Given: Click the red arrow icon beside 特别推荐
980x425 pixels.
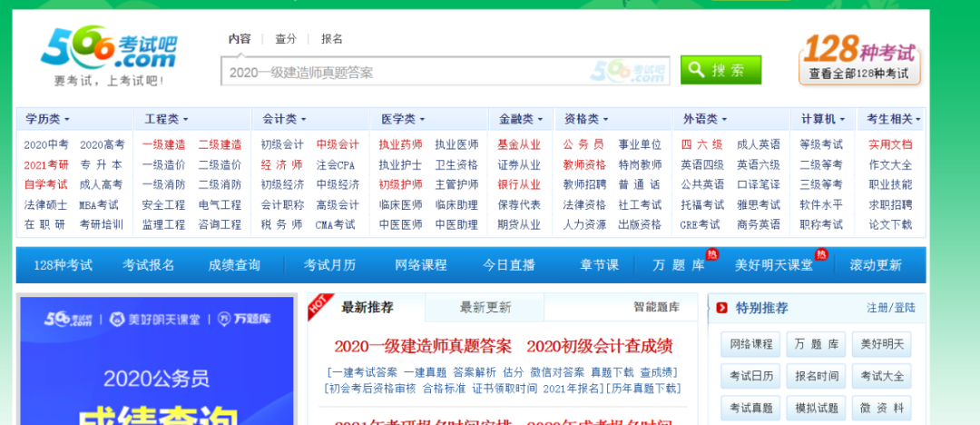Looking at the screenshot, I should pyautogui.click(x=722, y=308).
